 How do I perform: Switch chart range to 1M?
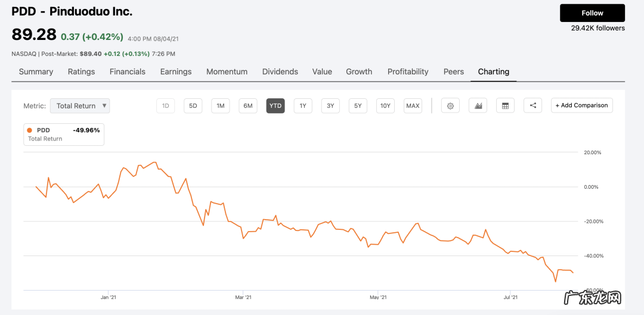coord(220,106)
